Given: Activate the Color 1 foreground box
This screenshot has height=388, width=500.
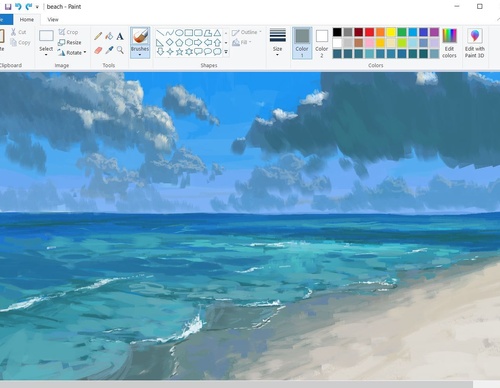Looking at the screenshot, I should (302, 43).
